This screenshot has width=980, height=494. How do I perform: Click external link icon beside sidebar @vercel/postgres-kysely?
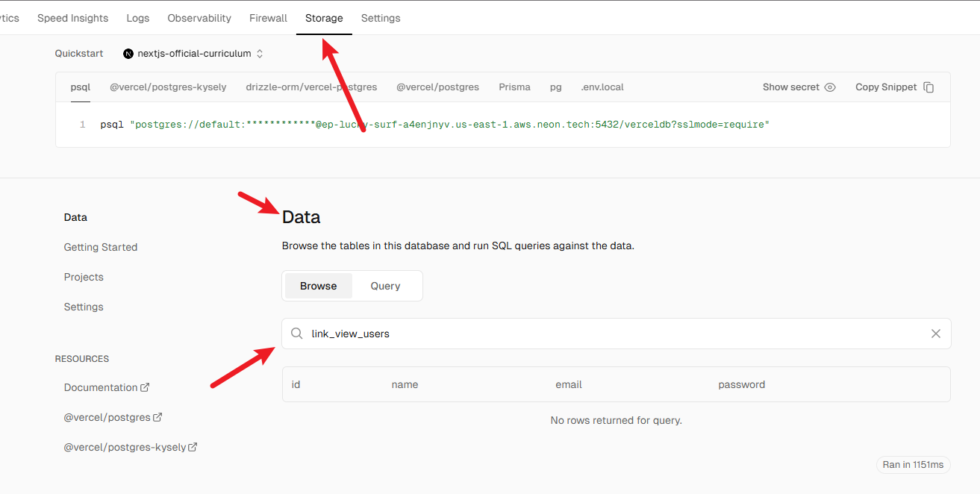pos(193,447)
